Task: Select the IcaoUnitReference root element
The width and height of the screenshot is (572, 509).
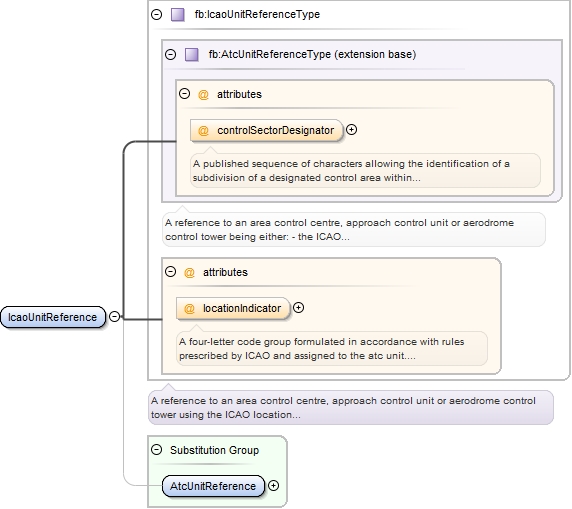Action: pos(53,317)
